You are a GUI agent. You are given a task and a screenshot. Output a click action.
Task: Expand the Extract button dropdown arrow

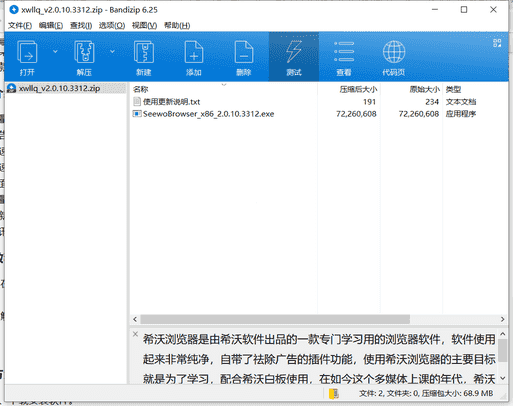tap(112, 52)
